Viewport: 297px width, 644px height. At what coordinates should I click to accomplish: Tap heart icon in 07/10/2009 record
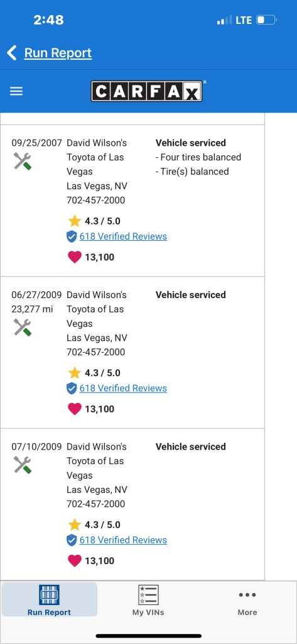pyautogui.click(x=74, y=560)
